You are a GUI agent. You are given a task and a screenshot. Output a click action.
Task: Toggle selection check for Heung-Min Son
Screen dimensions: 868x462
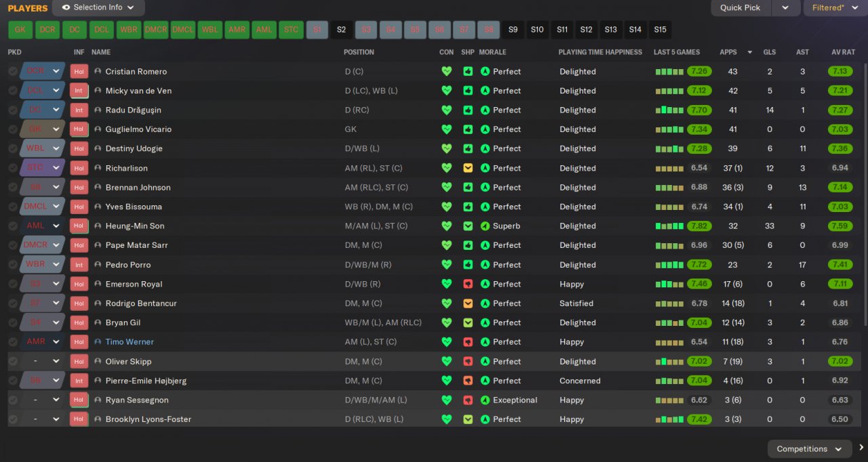[13, 226]
